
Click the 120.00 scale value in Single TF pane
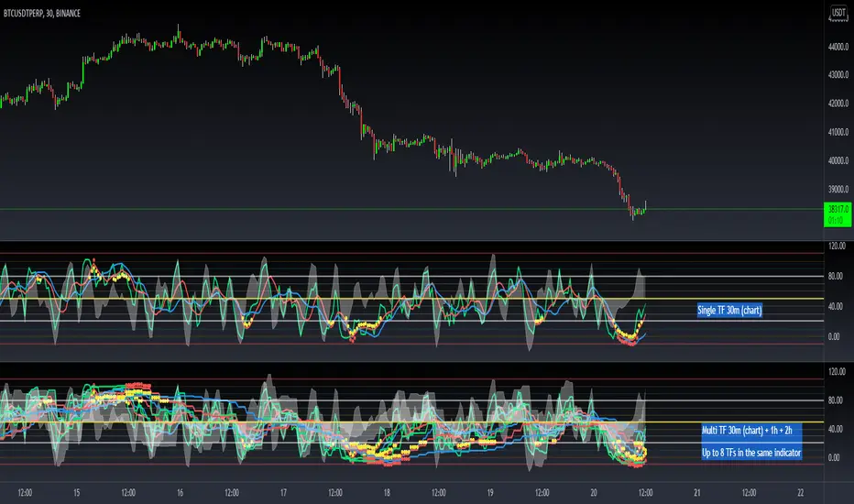tap(837, 247)
